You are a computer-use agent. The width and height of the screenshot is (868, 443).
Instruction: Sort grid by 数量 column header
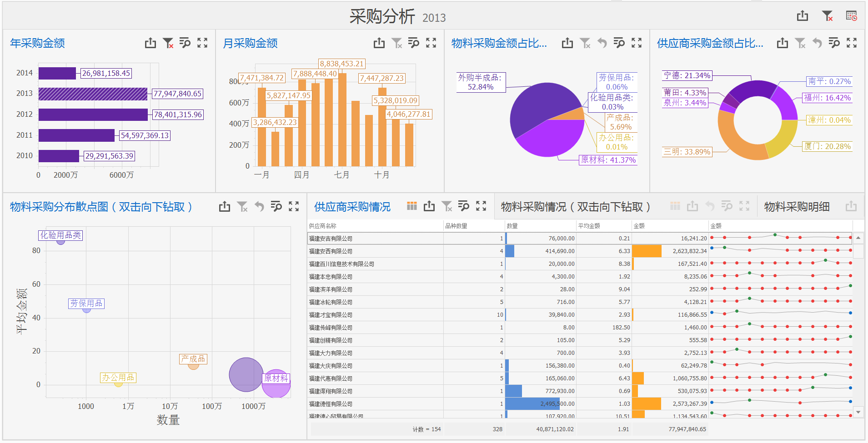pyautogui.click(x=541, y=226)
